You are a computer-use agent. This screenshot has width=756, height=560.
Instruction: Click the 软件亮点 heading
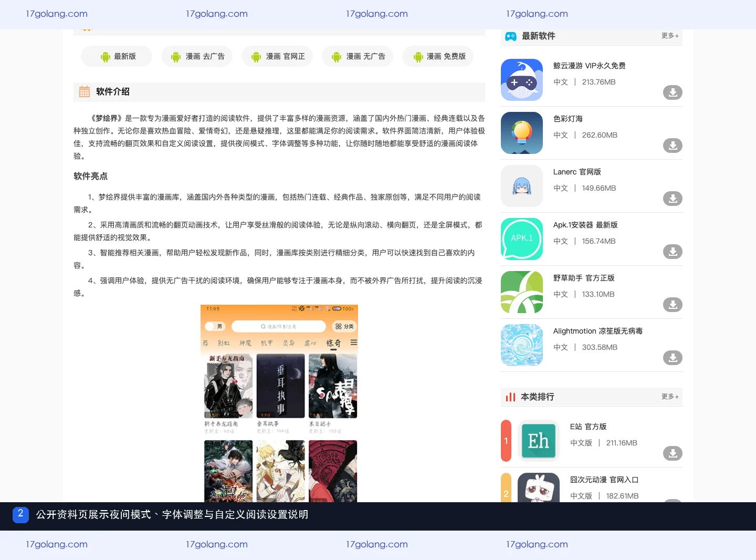(90, 176)
